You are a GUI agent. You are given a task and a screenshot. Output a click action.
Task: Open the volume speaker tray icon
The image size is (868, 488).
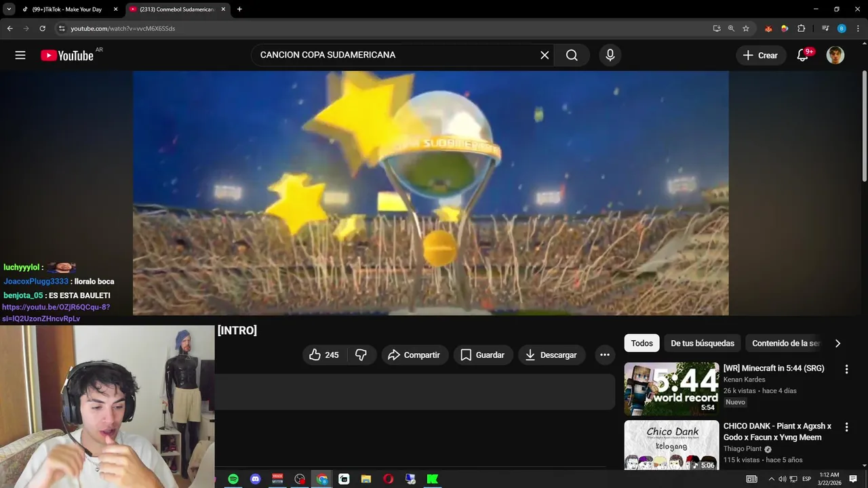(x=783, y=479)
